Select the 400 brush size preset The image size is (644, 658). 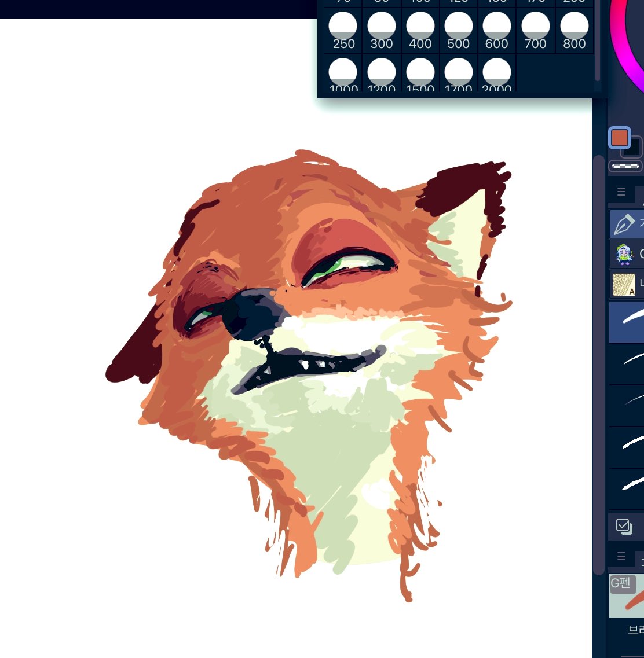click(x=420, y=31)
